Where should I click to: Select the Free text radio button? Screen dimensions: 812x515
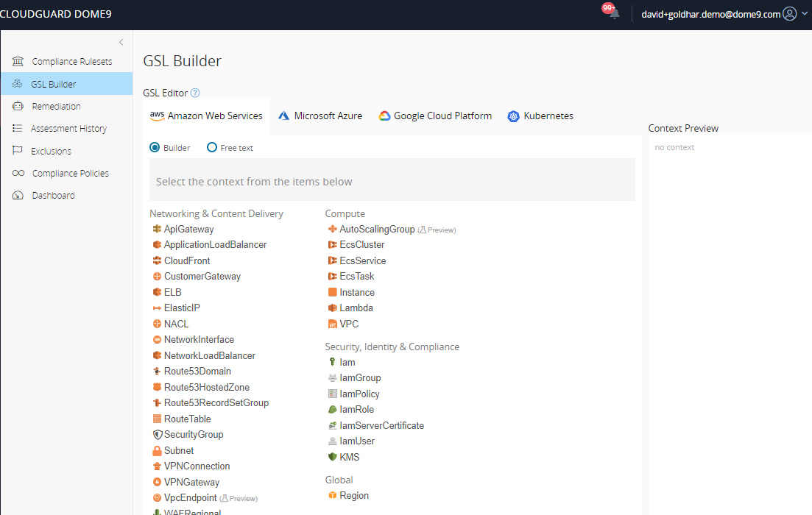point(212,148)
